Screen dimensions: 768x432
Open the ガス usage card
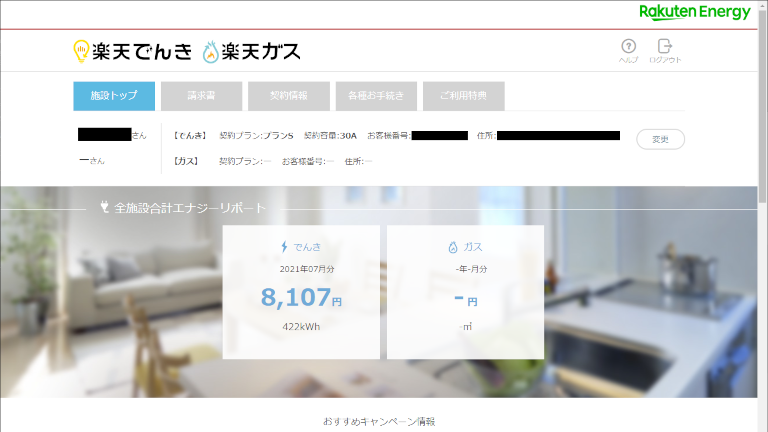(x=465, y=292)
